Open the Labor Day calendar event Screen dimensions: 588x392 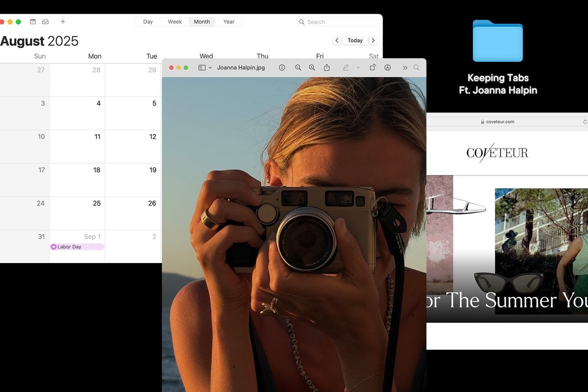pos(77,247)
